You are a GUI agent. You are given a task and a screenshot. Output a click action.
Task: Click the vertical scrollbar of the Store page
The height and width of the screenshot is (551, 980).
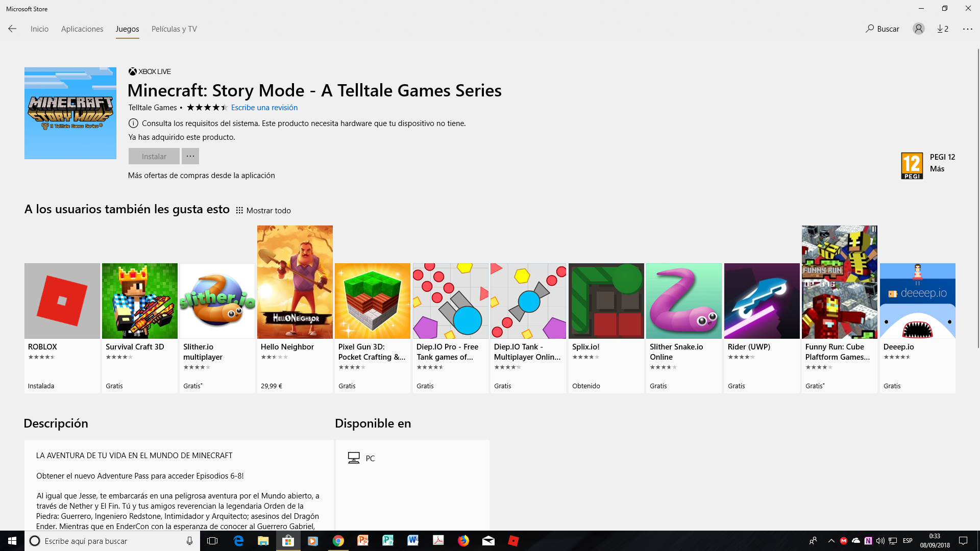pyautogui.click(x=978, y=199)
